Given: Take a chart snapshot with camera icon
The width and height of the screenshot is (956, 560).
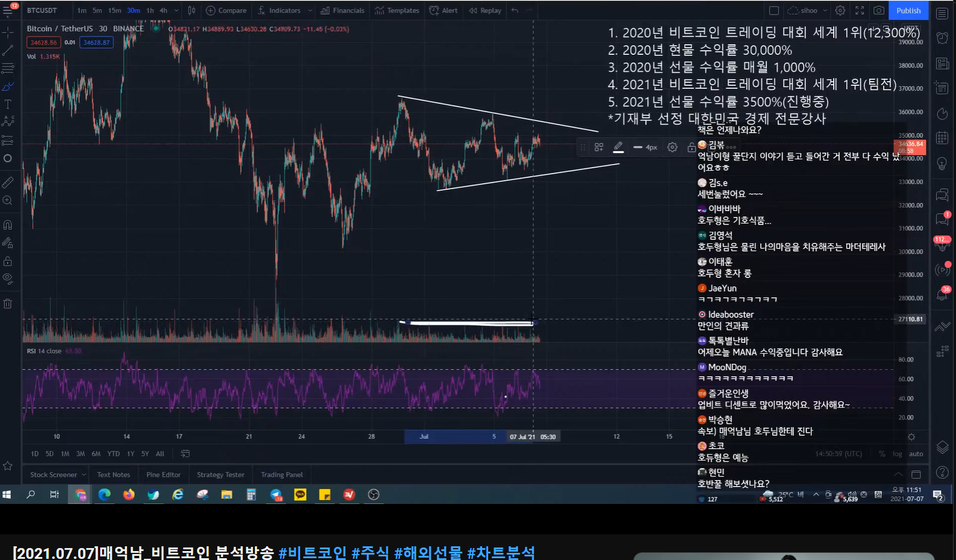Looking at the screenshot, I should (x=879, y=10).
